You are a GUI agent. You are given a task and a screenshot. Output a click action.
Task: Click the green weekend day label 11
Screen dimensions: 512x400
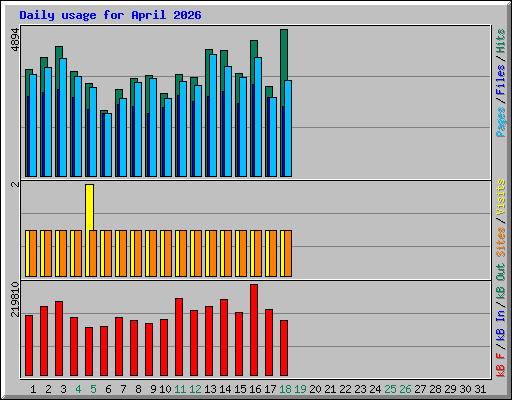(x=180, y=389)
